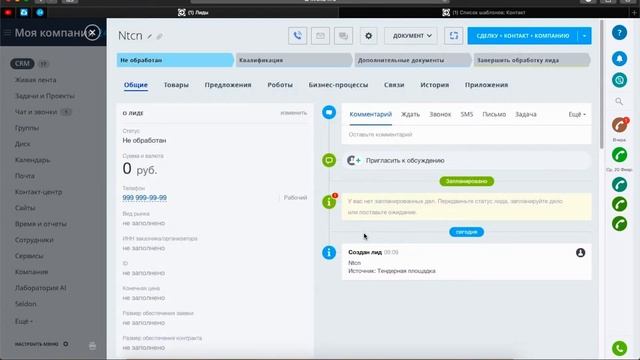Toggle the hamburger menu by Моя компания
The image size is (640, 360).
[7, 33]
